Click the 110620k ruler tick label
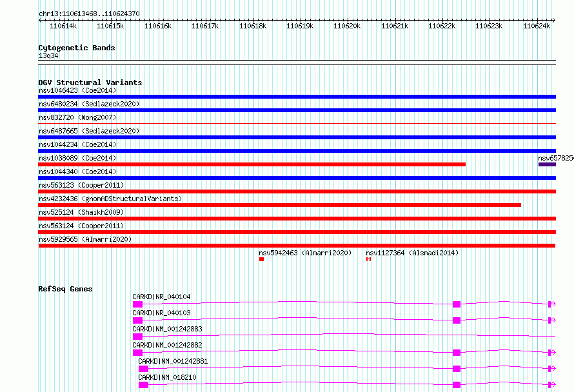This screenshot has width=574, height=392. click(347, 26)
